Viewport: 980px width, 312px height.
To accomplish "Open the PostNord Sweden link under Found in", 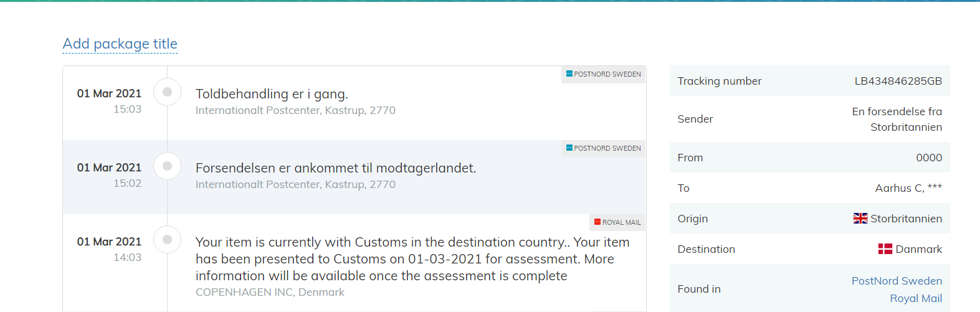I will 897,281.
